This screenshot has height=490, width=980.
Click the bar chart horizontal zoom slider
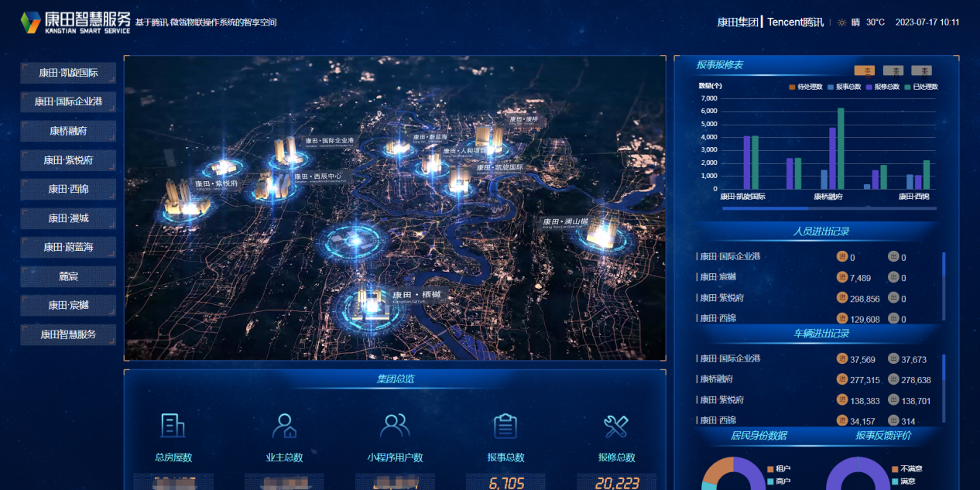pyautogui.click(x=828, y=208)
